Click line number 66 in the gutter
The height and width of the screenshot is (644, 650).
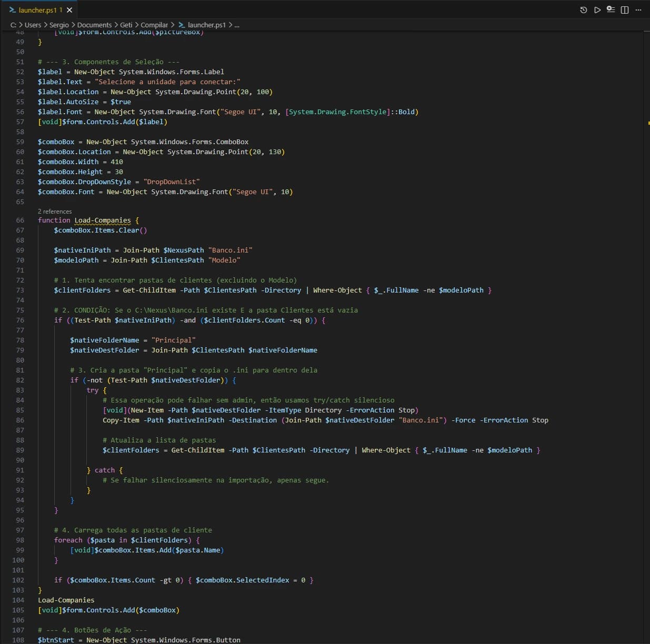coord(20,220)
